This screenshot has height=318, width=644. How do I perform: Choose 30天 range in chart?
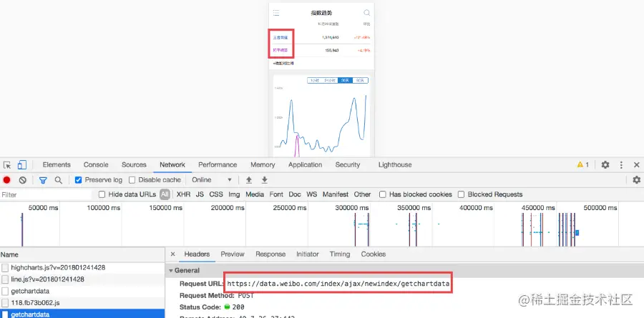point(346,81)
